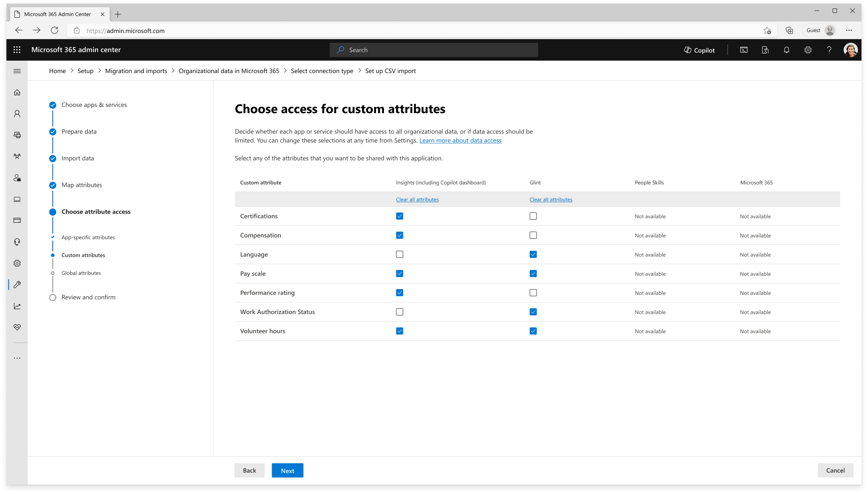The width and height of the screenshot is (868, 494).
Task: Open Users icon in the sidebar
Action: click(17, 114)
